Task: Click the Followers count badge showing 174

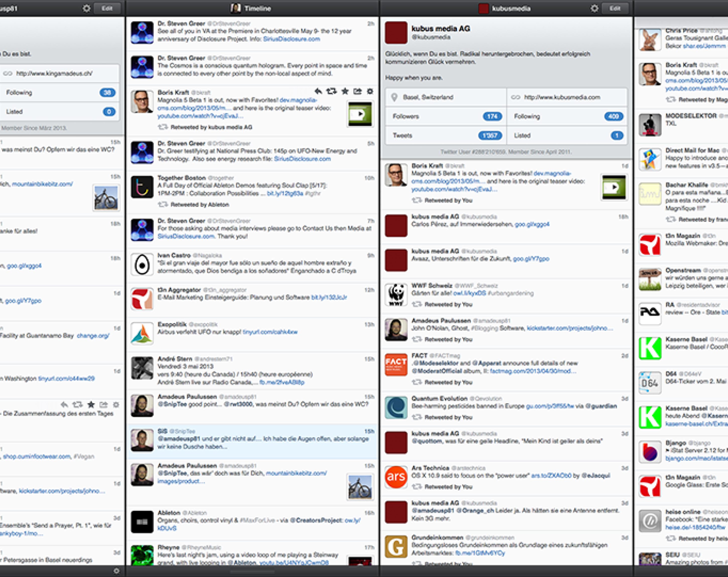Action: pyautogui.click(x=492, y=116)
